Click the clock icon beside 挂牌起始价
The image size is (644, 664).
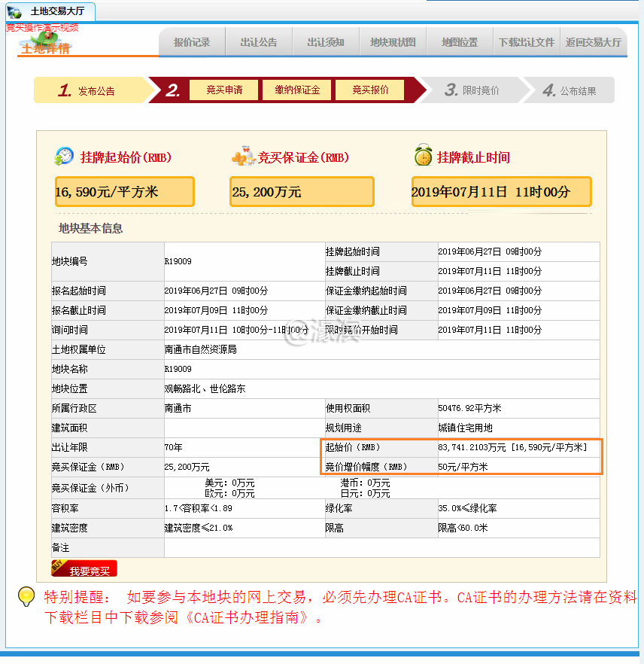[64, 157]
